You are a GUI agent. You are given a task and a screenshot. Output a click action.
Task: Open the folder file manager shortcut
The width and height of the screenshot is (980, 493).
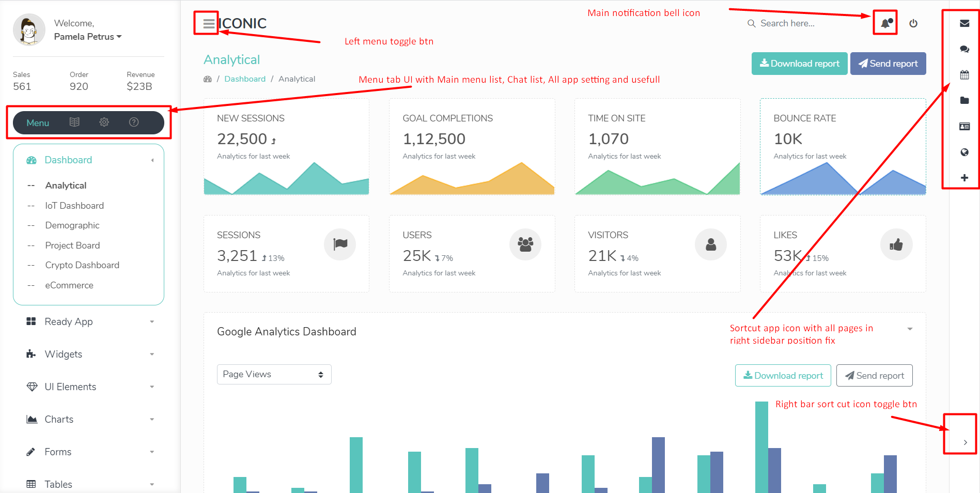[964, 101]
